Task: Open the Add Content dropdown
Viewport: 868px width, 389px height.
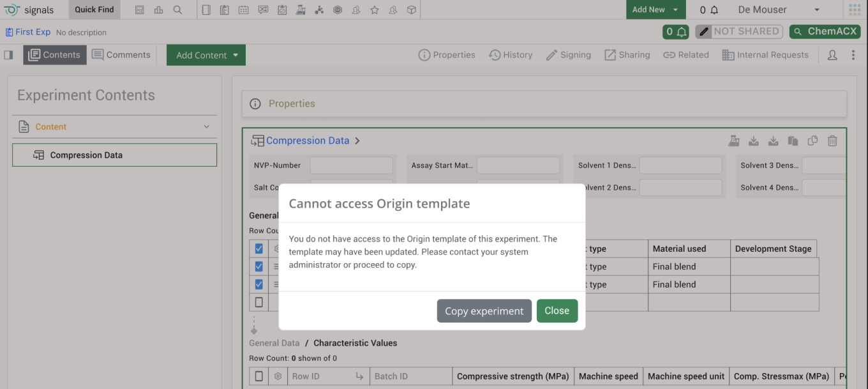Action: (206, 55)
